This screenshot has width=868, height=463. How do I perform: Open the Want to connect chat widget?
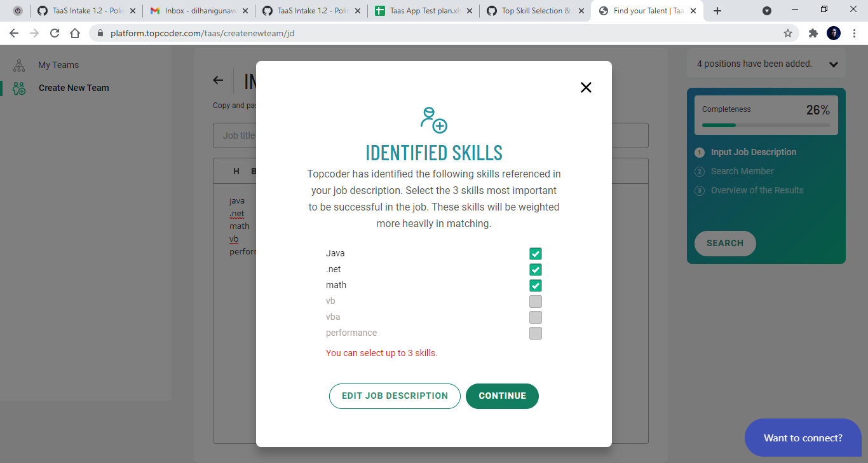(x=803, y=438)
